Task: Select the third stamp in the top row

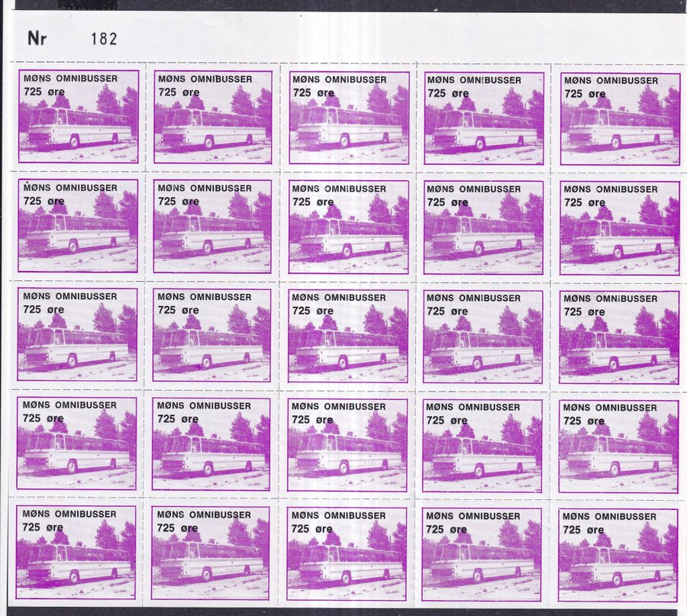Action: point(349,118)
